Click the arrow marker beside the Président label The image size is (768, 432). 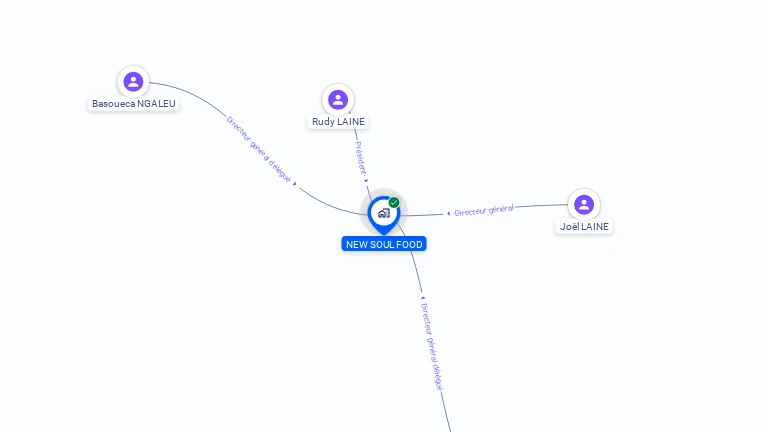point(366,181)
